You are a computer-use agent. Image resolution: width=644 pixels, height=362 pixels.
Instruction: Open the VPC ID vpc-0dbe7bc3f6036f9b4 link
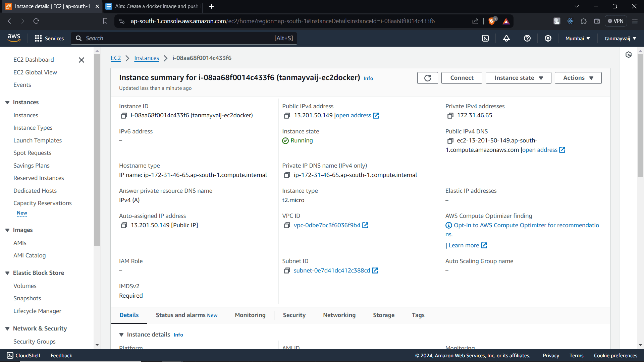pos(327,225)
